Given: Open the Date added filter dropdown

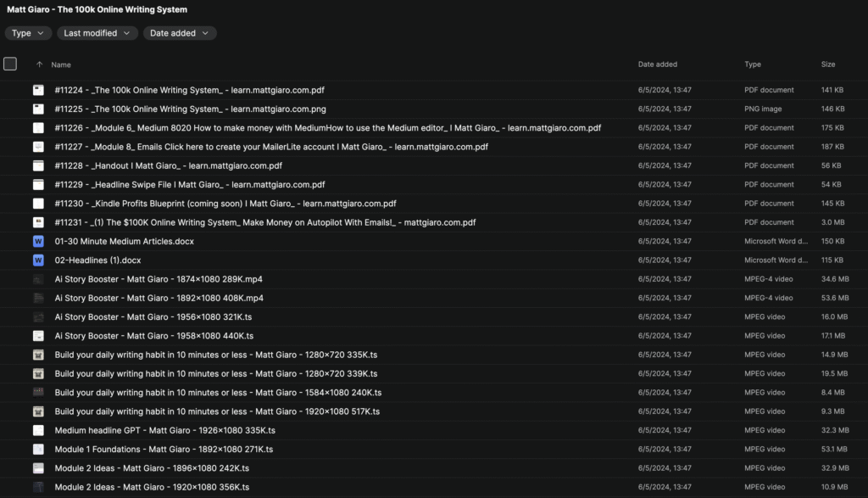Looking at the screenshot, I should (180, 33).
